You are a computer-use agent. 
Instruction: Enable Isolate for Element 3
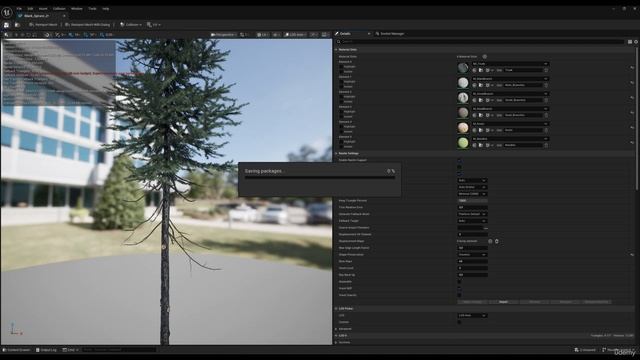[341, 116]
